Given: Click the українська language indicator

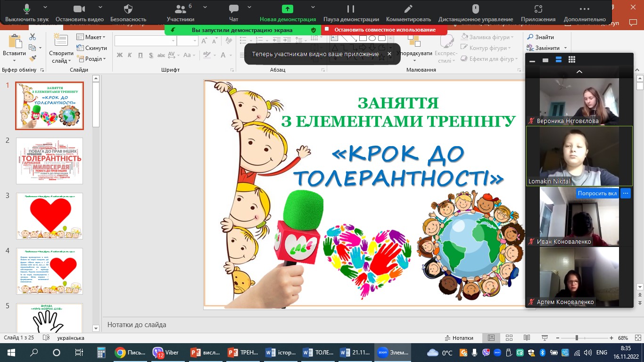Looking at the screenshot, I should tap(71, 338).
